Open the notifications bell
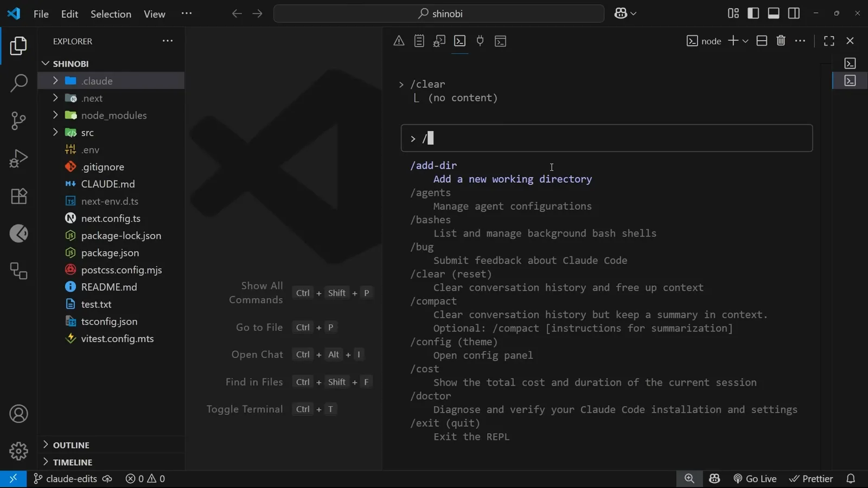 tap(851, 479)
